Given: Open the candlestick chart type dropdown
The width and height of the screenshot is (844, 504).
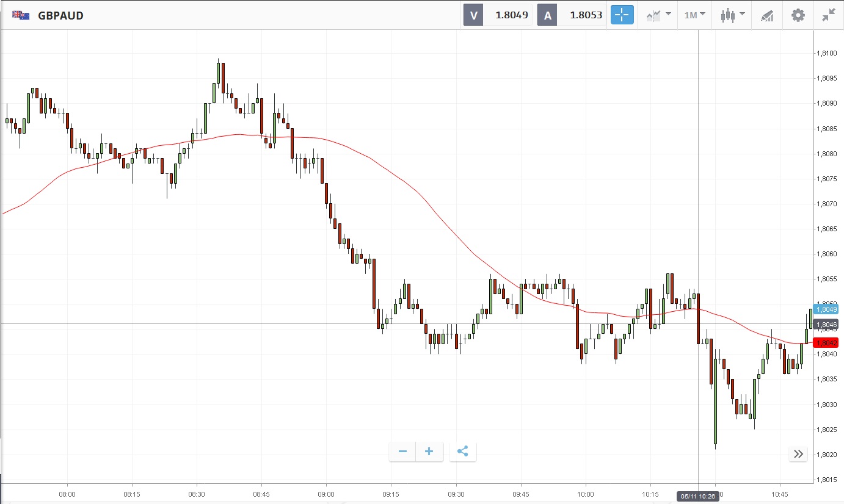Looking at the screenshot, I should coord(732,15).
